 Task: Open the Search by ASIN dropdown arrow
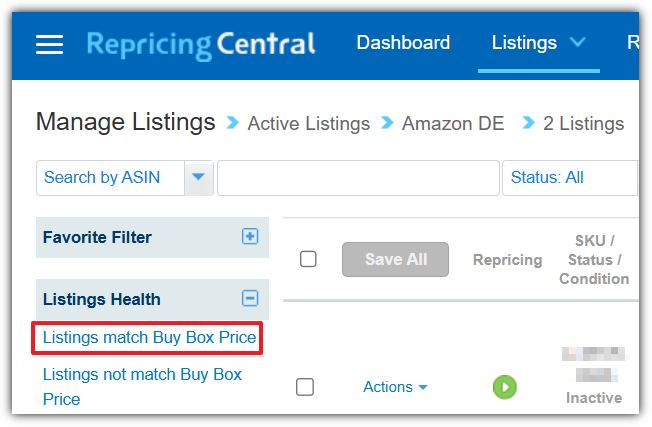199,178
